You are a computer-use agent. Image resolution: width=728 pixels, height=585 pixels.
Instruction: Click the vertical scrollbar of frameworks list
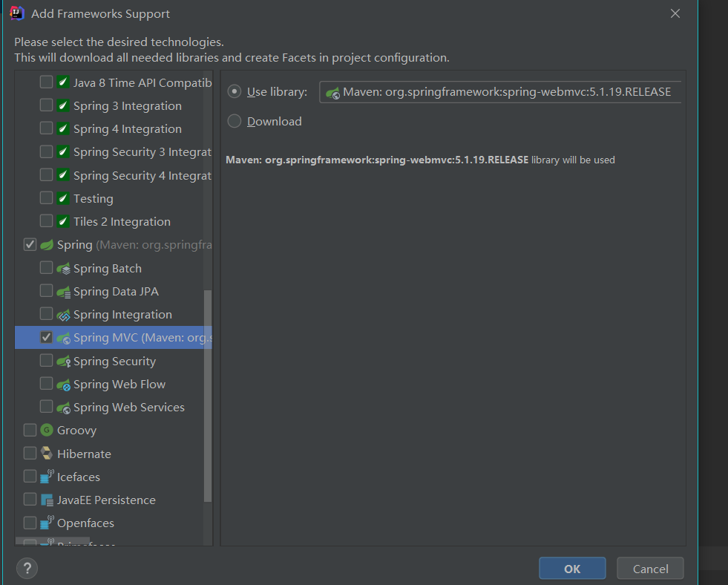click(208, 396)
